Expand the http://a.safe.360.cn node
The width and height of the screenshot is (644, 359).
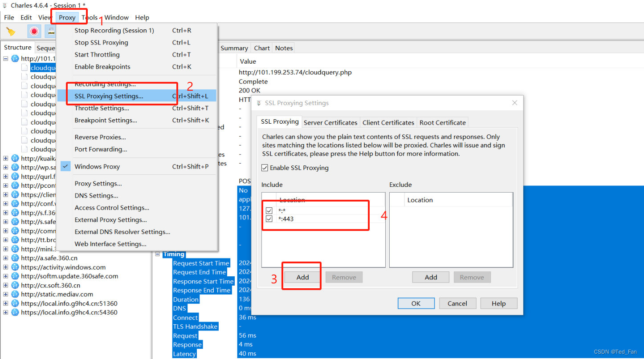click(5, 258)
